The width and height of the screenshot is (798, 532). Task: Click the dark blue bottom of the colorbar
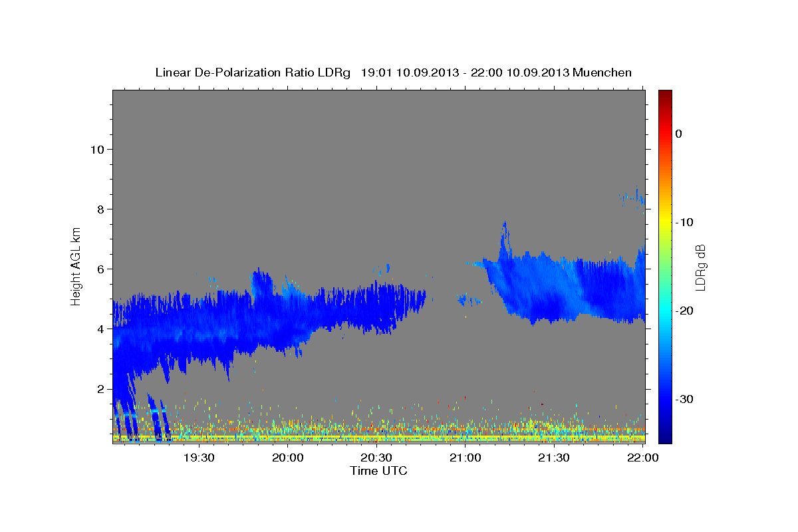pos(665,437)
